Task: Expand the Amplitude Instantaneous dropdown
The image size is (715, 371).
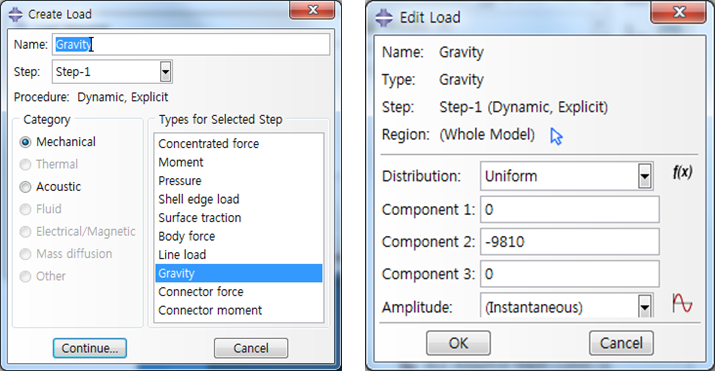Action: click(x=644, y=306)
